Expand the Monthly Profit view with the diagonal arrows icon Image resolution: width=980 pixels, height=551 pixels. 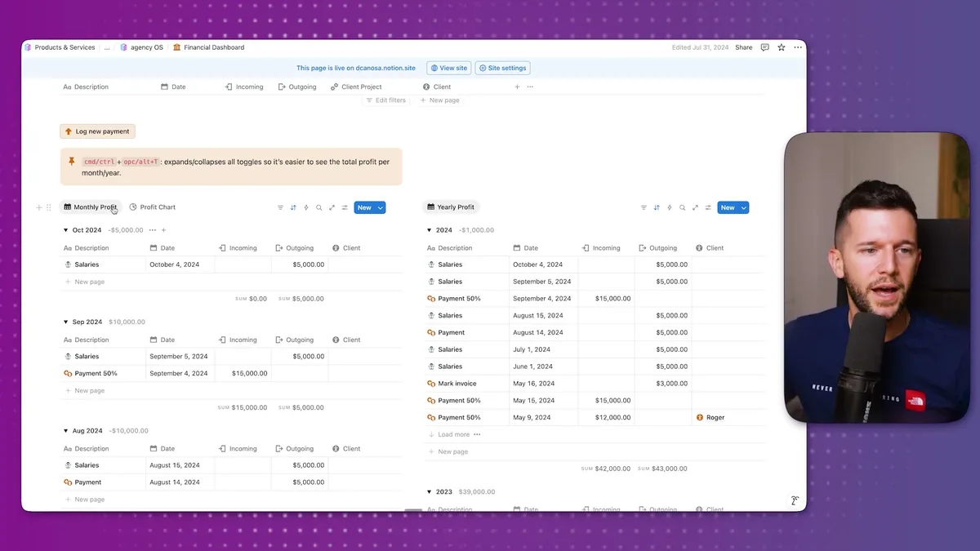pyautogui.click(x=332, y=207)
